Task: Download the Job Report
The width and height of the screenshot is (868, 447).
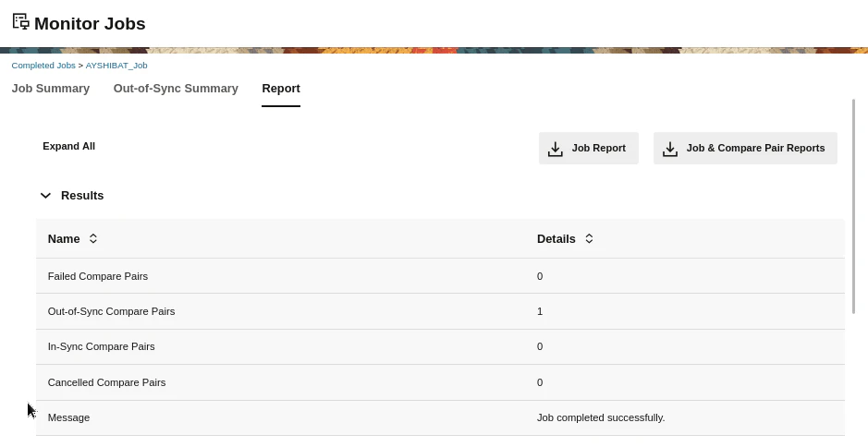Action: coord(589,149)
